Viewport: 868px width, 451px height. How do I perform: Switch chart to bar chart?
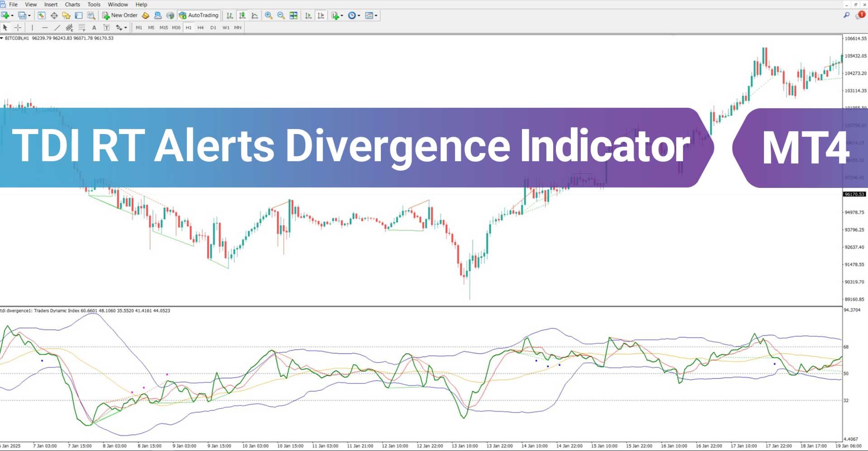pyautogui.click(x=230, y=15)
